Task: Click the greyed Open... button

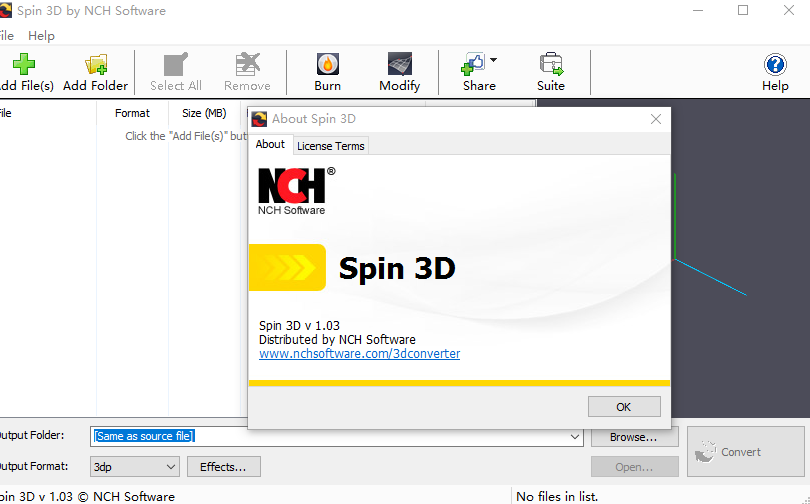Action: (x=634, y=467)
